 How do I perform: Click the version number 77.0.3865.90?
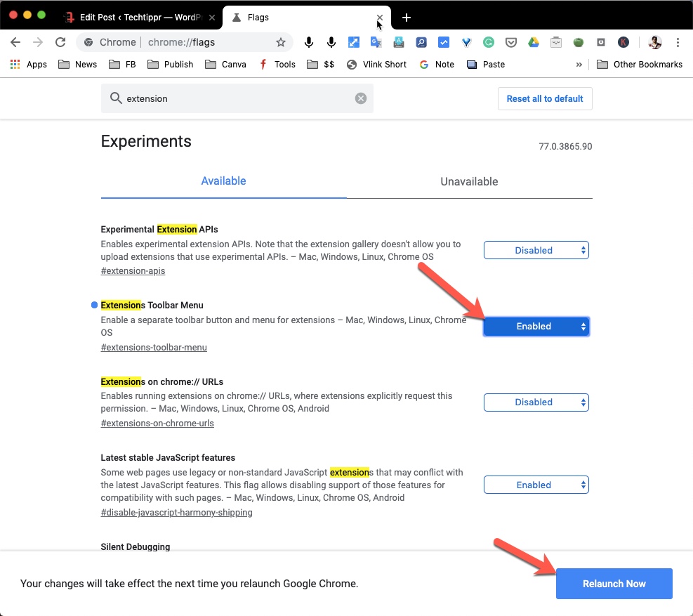(565, 146)
